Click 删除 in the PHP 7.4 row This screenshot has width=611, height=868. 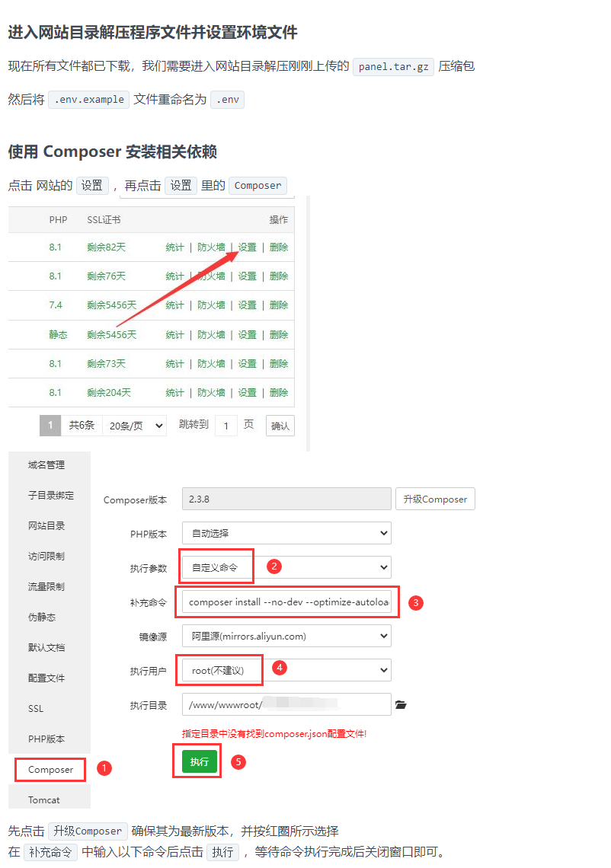279,305
